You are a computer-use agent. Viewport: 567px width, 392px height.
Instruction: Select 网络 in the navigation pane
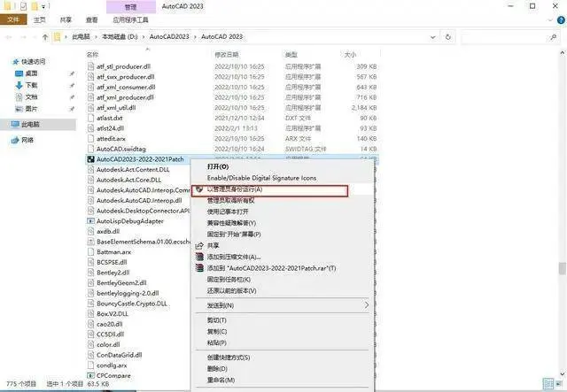click(27, 140)
